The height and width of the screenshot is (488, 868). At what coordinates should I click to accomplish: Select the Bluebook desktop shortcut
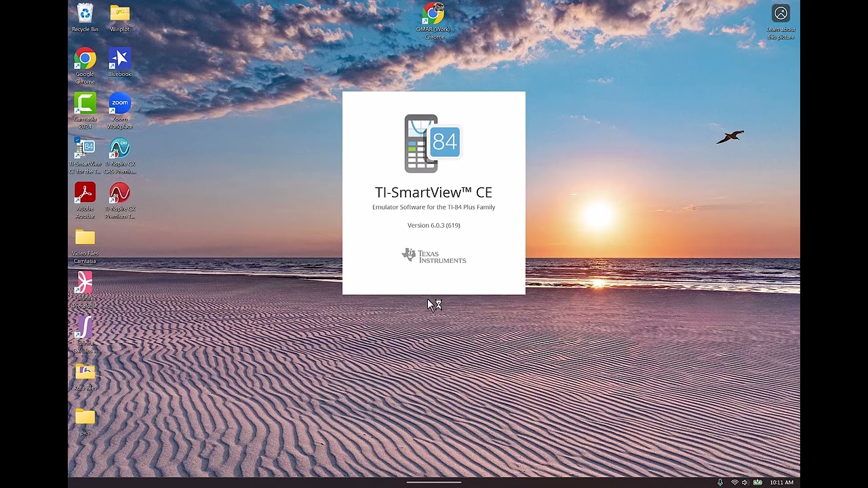point(119,62)
